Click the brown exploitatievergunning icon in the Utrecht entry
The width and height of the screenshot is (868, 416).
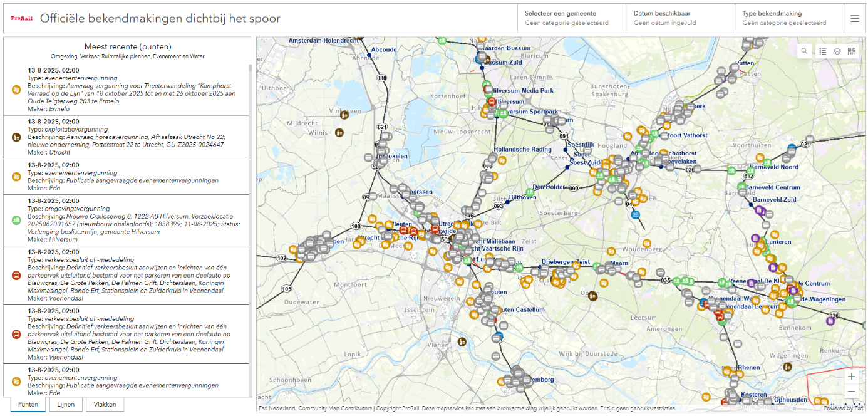point(16,137)
